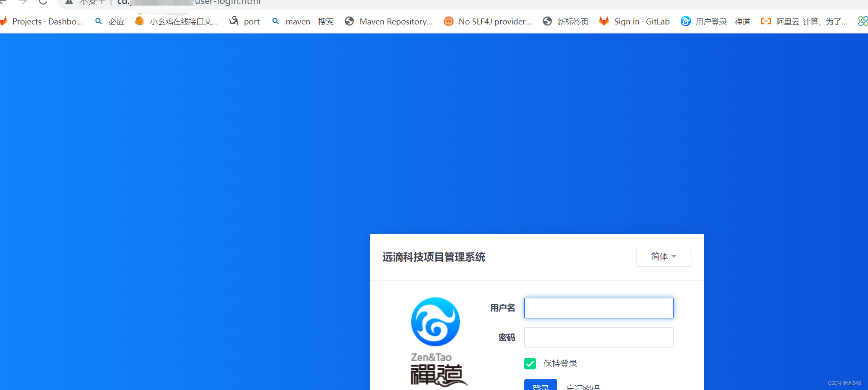
Task: Click the No SLF4J provider favicon
Action: (448, 21)
